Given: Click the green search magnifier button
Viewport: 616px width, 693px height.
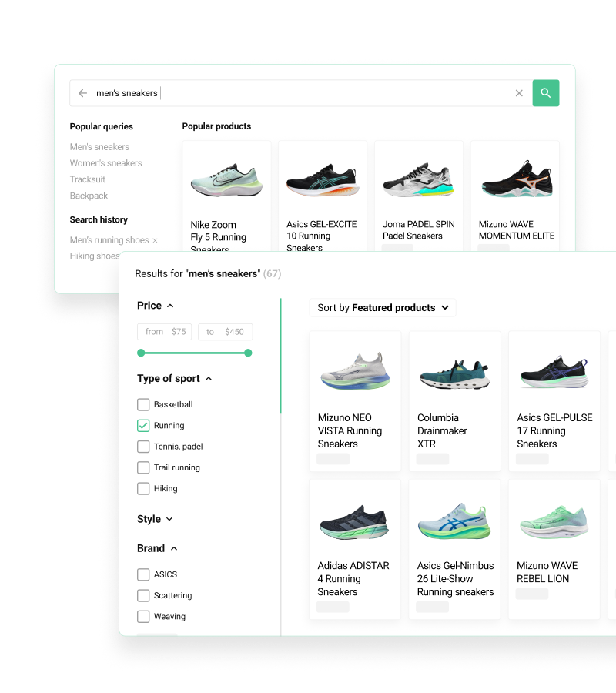Looking at the screenshot, I should point(546,93).
